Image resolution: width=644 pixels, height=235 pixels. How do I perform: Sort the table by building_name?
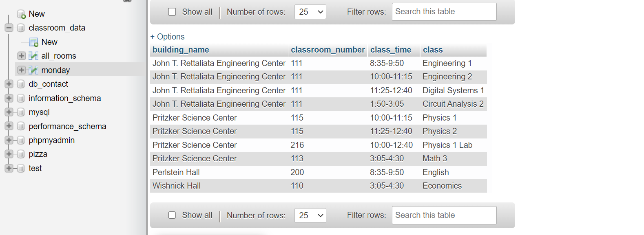point(181,50)
